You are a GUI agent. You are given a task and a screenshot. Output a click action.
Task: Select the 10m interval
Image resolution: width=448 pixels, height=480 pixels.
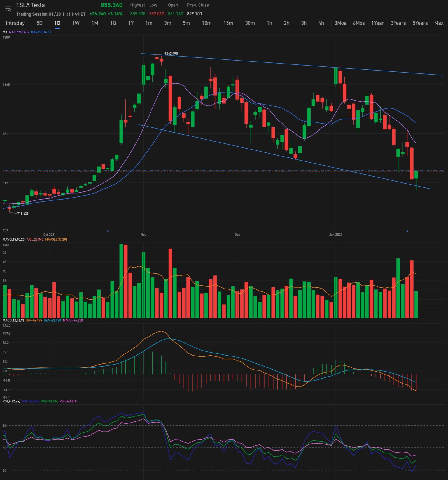[207, 23]
